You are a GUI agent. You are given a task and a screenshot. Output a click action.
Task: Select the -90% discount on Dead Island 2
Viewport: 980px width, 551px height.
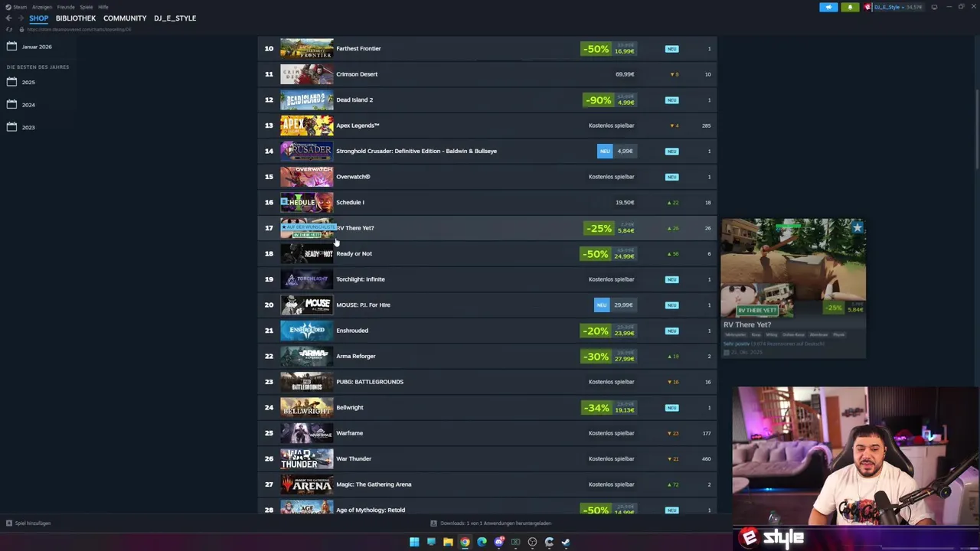[x=597, y=100]
